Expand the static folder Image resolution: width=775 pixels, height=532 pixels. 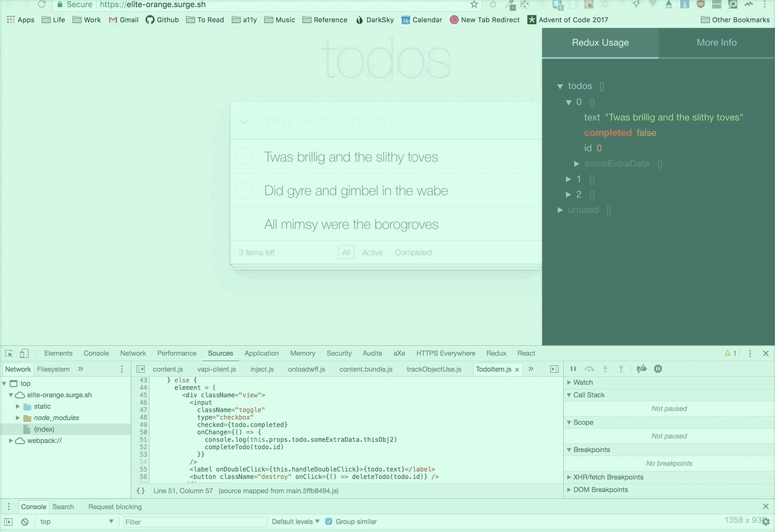coord(18,406)
